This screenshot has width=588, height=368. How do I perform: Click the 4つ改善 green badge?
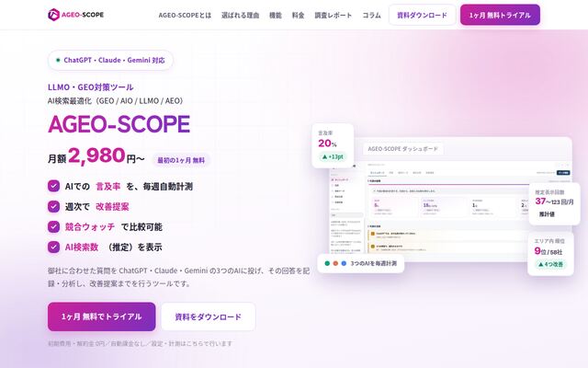[x=551, y=264]
